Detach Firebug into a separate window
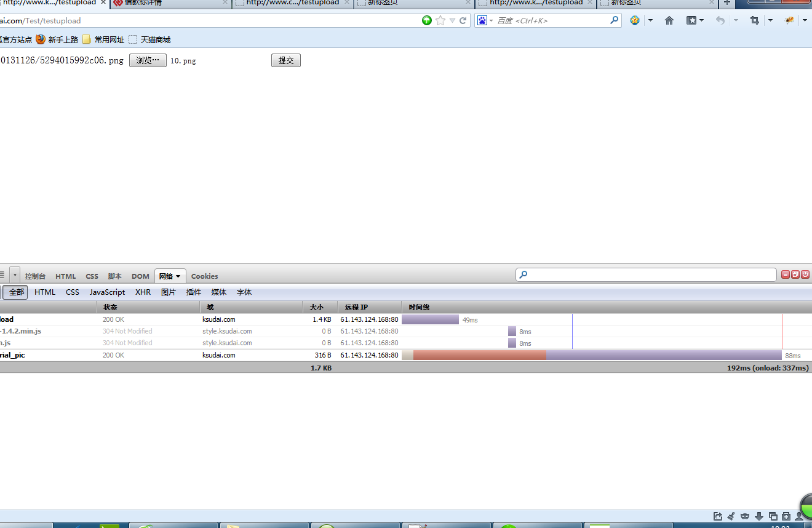This screenshot has width=812, height=528. tap(795, 274)
